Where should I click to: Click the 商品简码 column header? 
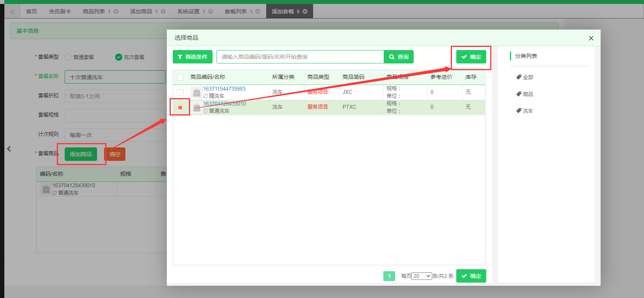(353, 77)
